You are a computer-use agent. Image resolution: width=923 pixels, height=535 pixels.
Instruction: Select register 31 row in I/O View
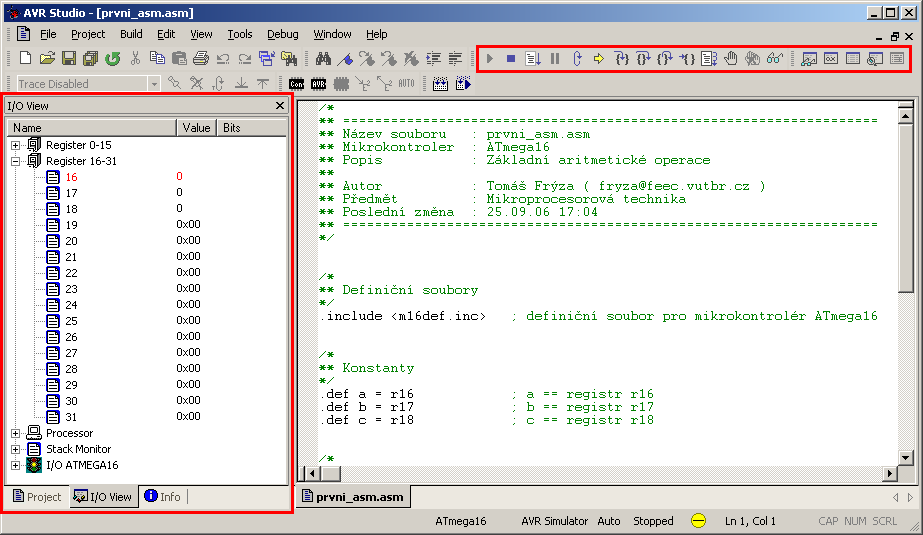click(x=147, y=417)
